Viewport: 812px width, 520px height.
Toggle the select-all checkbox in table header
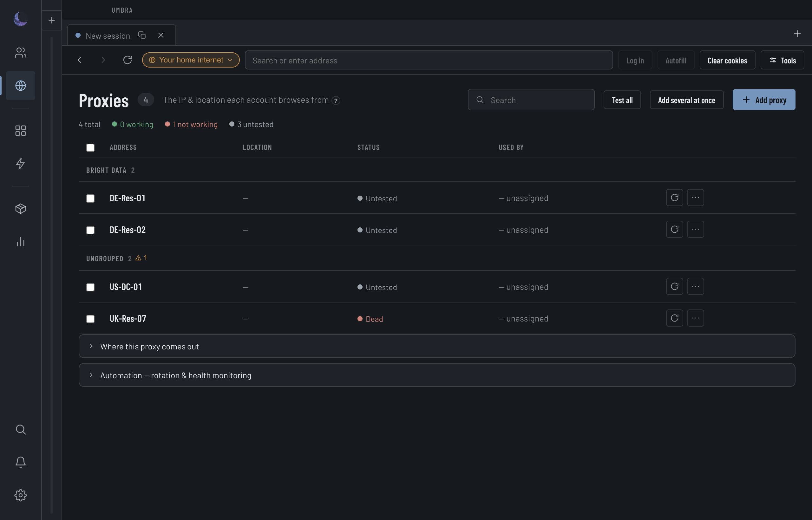click(90, 147)
